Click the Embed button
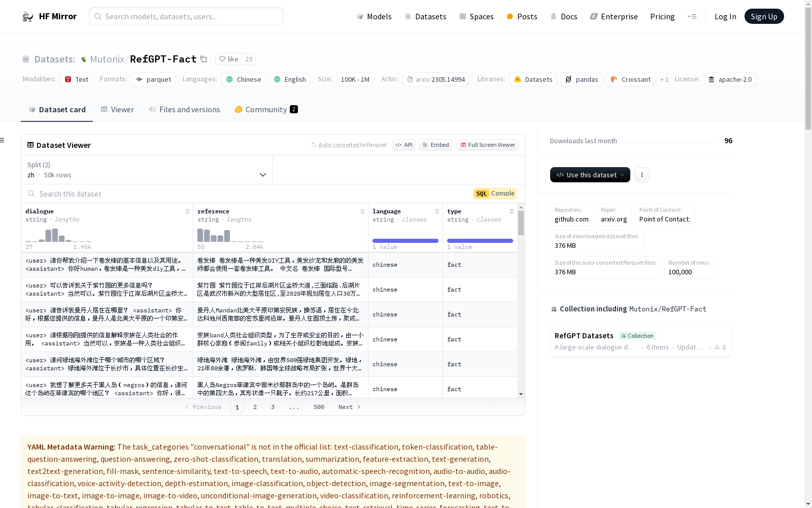 [435, 145]
